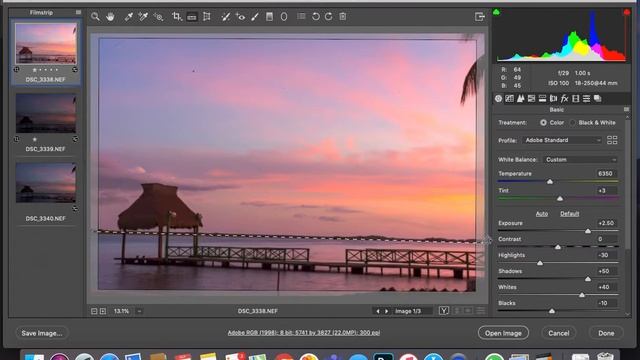The width and height of the screenshot is (640, 360).
Task: Select the Color treatment radio button
Action: tap(543, 122)
